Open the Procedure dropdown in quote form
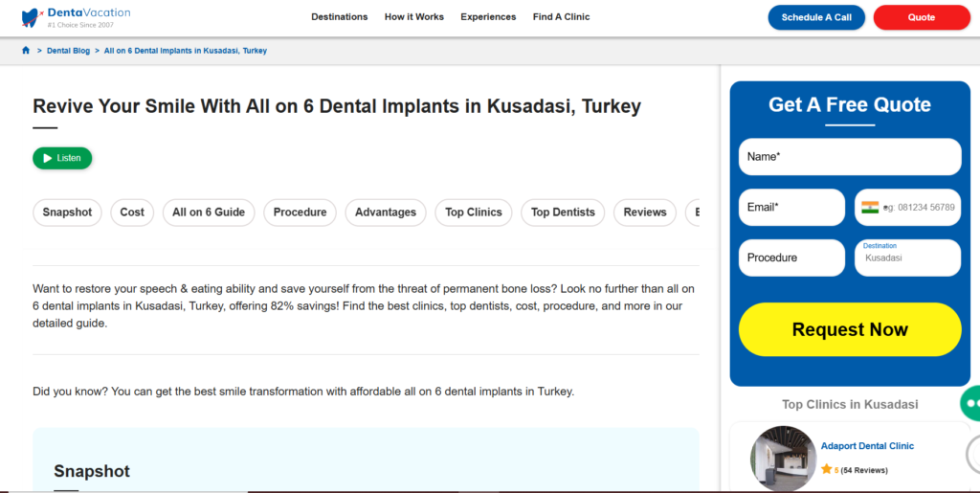 pyautogui.click(x=791, y=258)
